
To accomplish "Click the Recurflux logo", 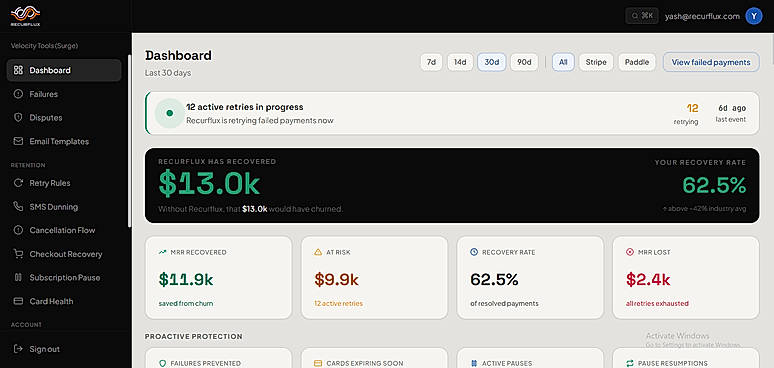I will (25, 16).
